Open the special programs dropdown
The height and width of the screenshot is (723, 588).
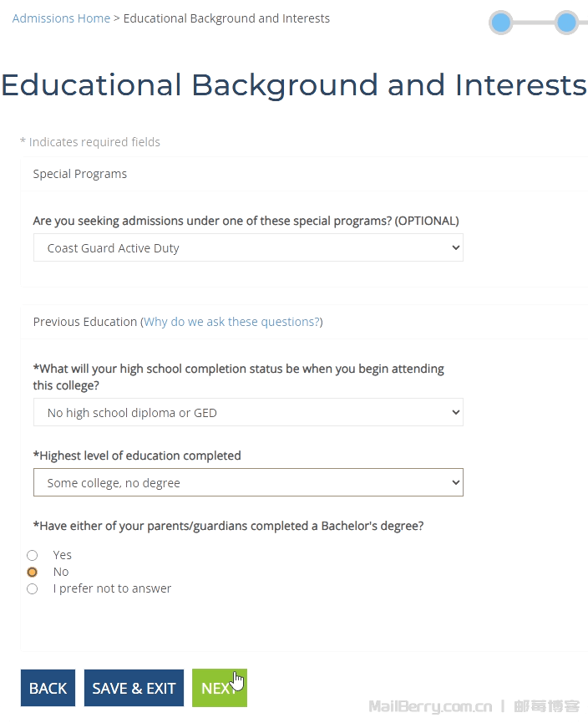(x=248, y=248)
